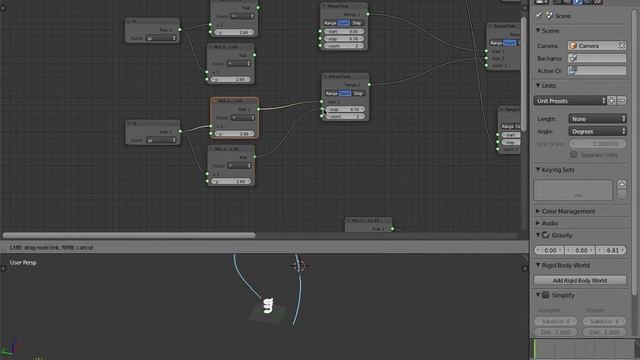Image resolution: width=640 pixels, height=360 pixels.
Task: Click the Background scene field icon
Action: coord(573,58)
